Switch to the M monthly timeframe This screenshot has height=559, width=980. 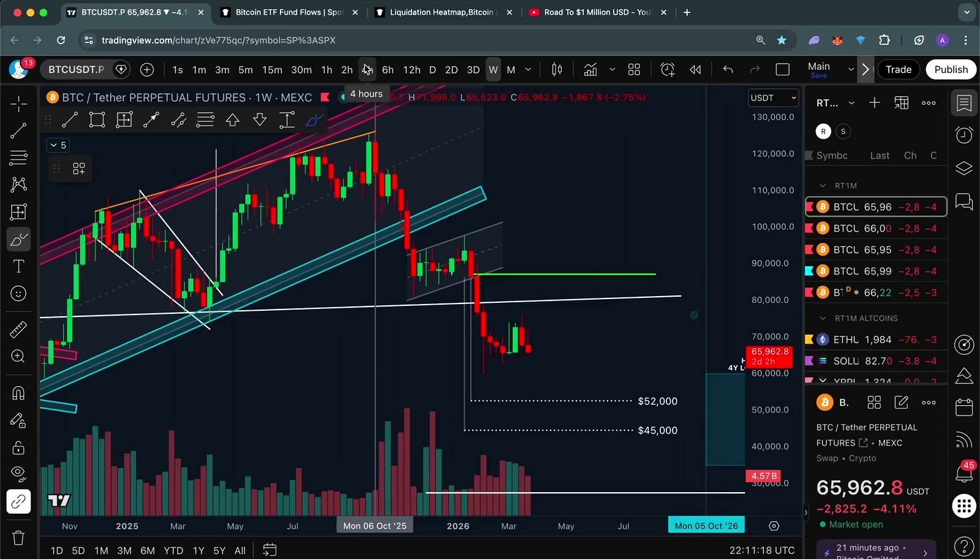[511, 70]
